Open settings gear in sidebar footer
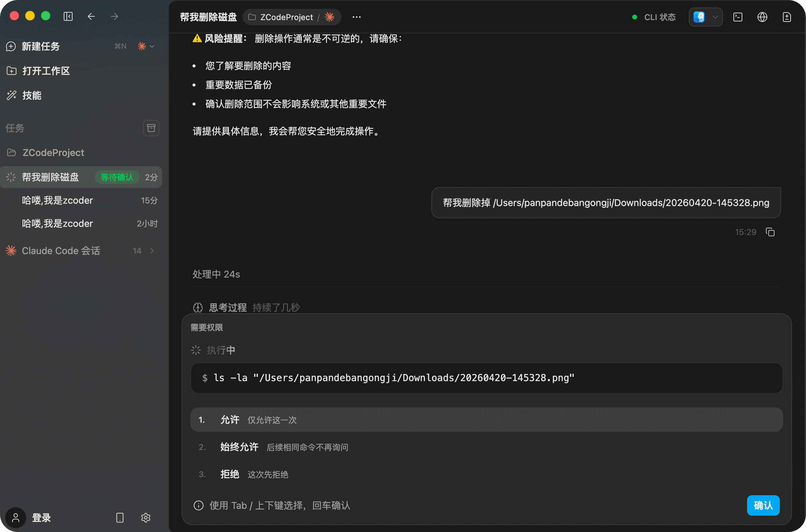Viewport: 806px width, 532px height. [x=145, y=518]
